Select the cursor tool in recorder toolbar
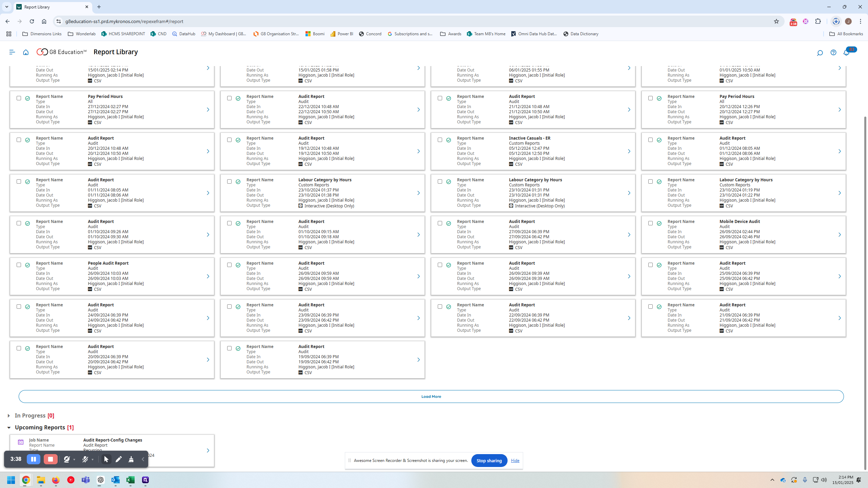This screenshot has height=488, width=868. pyautogui.click(x=106, y=459)
